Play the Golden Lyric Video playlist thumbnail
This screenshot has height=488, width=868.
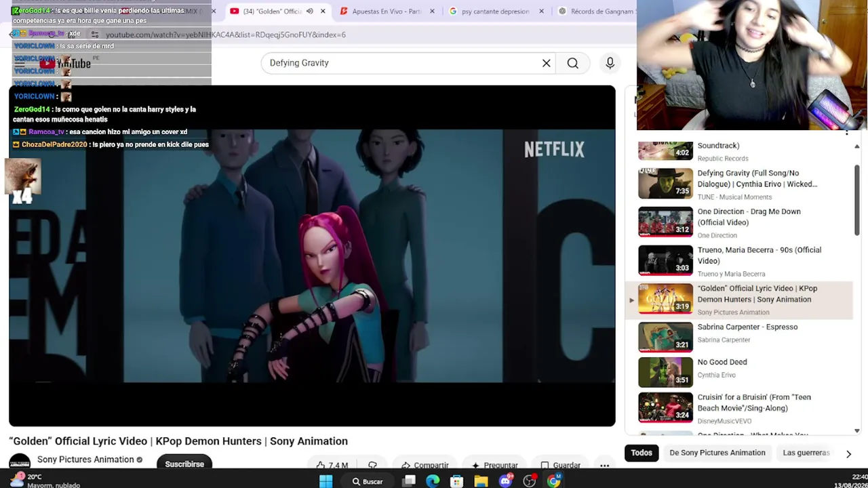click(665, 299)
